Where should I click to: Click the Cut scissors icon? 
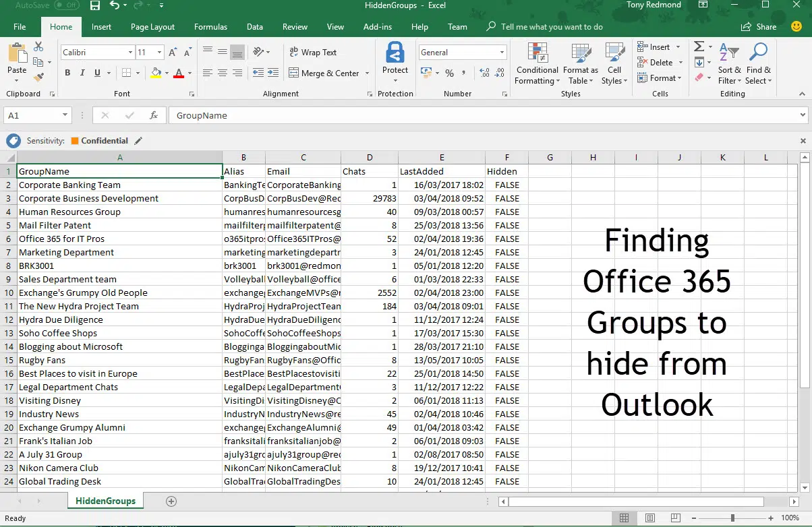(x=38, y=46)
